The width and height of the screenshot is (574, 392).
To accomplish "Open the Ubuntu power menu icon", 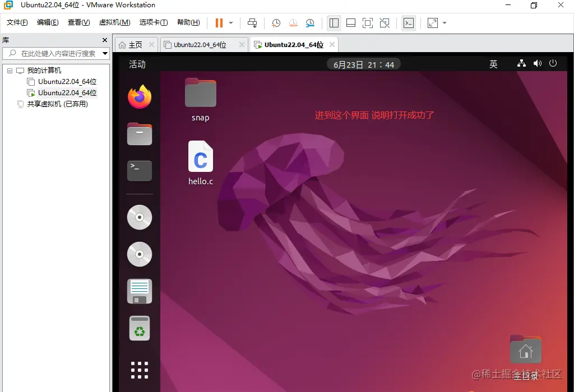I will [553, 63].
